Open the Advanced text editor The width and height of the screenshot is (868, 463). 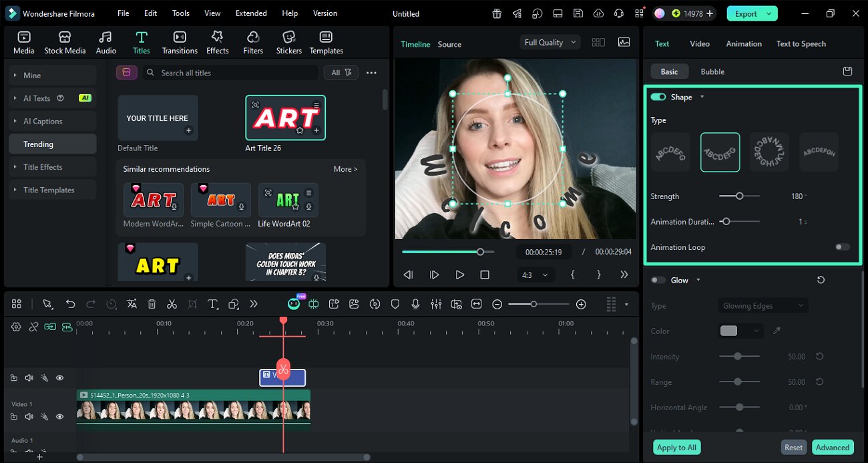click(x=833, y=448)
